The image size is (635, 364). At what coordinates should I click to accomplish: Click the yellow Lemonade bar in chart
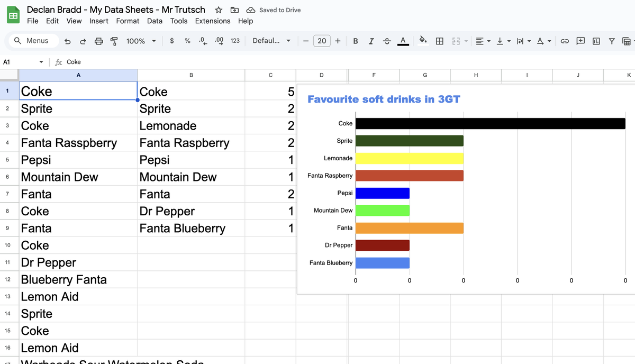(410, 158)
